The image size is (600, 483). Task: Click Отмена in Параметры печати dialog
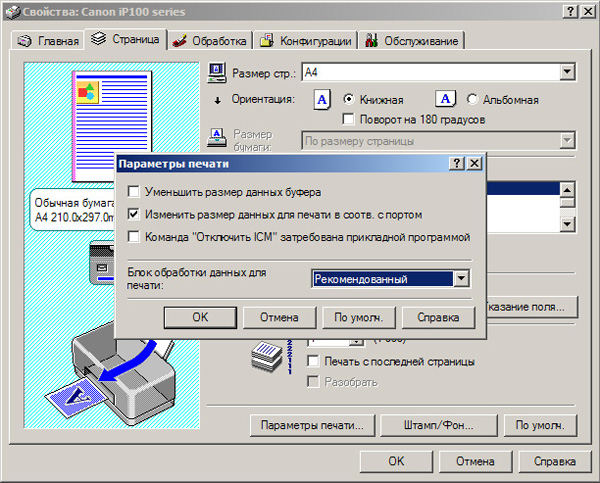click(x=279, y=317)
